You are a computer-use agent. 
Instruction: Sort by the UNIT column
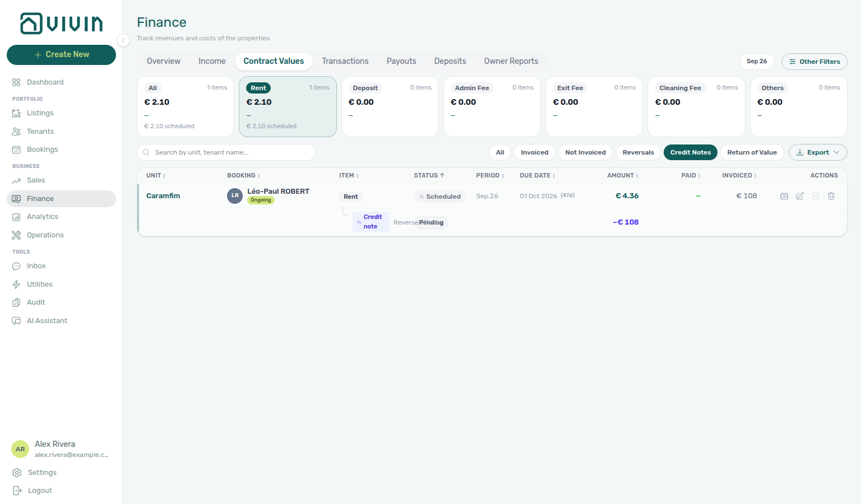[x=156, y=176]
